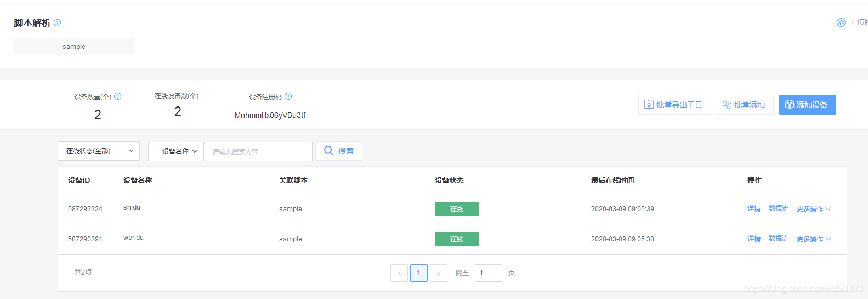The height and width of the screenshot is (299, 868).
Task: Click device ID 587290291
Action: [x=85, y=239]
